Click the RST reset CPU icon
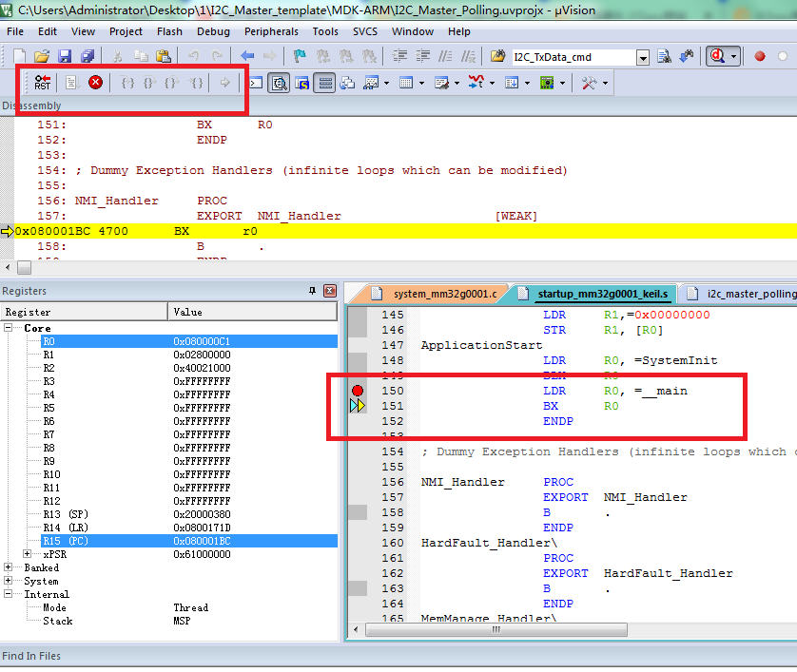 [42, 83]
